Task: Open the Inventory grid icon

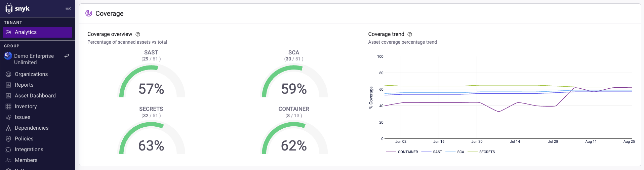Action: coord(8,107)
